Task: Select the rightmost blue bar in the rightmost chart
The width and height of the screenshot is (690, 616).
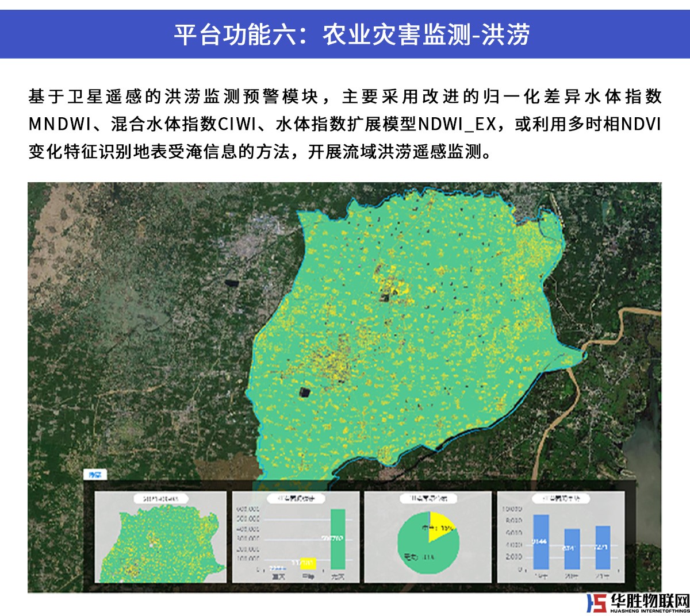Action: [x=602, y=547]
